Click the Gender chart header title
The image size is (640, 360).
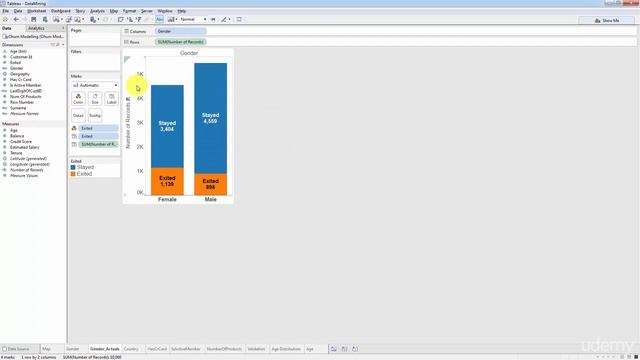189,53
